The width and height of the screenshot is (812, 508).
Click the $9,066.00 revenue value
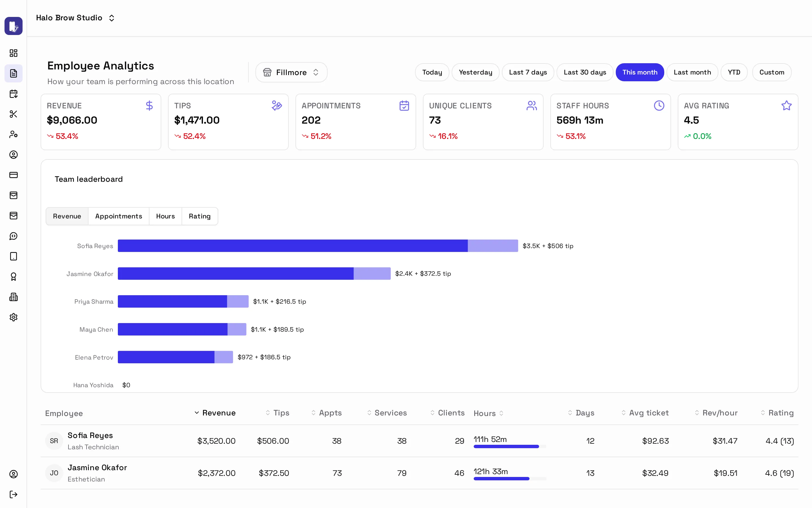click(72, 120)
